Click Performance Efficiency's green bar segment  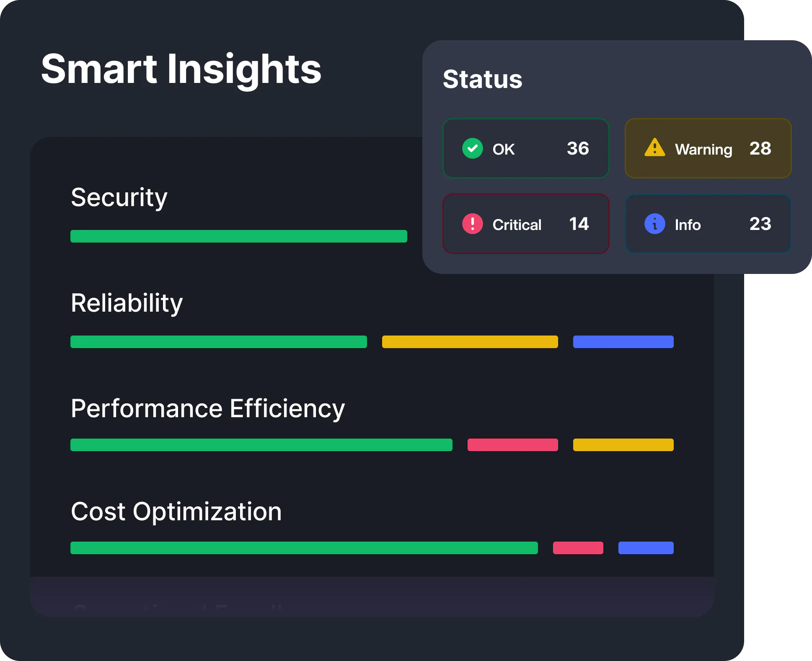click(x=261, y=445)
